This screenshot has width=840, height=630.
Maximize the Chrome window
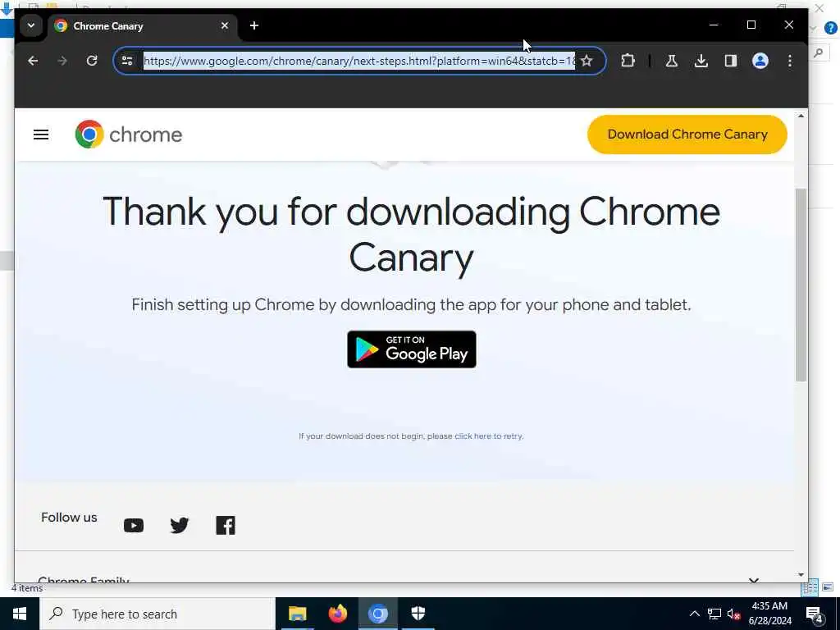751,25
